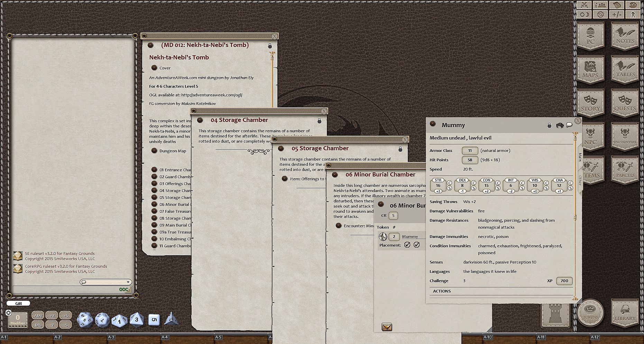Screen dimensions: 644x344
Task: Pick the d12 die
Action: [x=102, y=320]
